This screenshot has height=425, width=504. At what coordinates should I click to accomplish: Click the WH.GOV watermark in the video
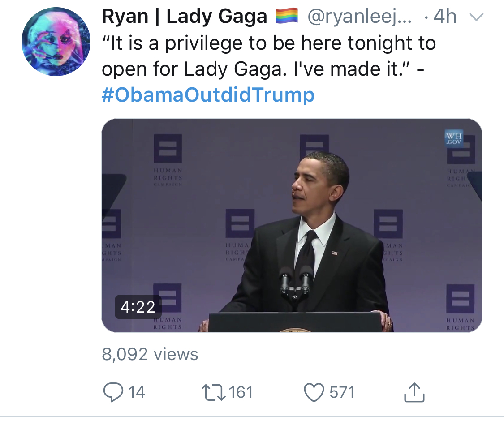tap(454, 138)
